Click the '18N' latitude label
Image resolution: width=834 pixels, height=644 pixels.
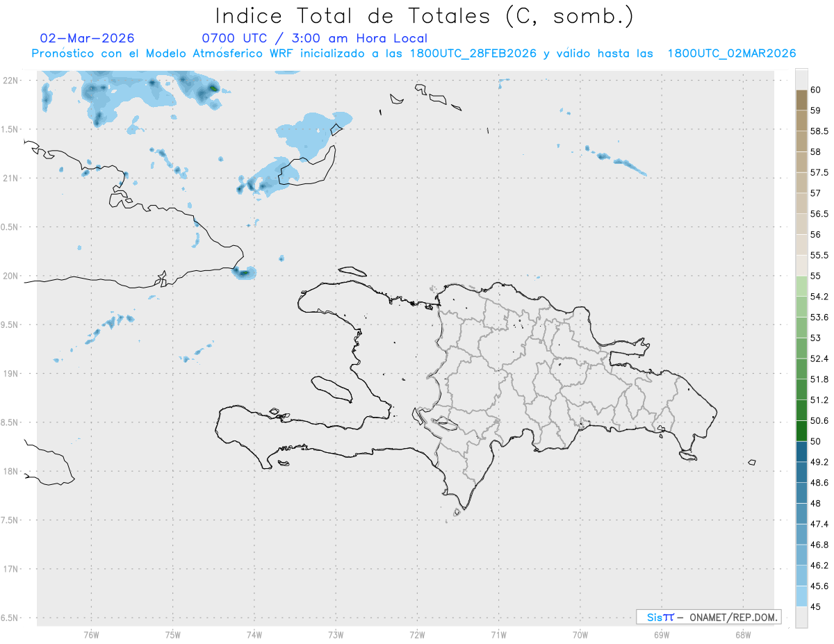[x=10, y=471]
